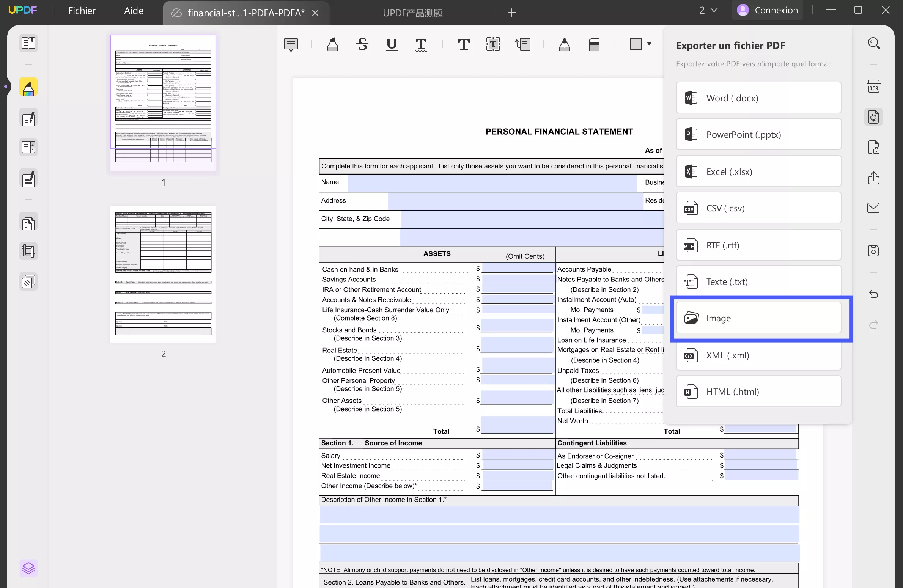The image size is (903, 588).
Task: Open search magnifier in right sidebar
Action: tap(874, 43)
